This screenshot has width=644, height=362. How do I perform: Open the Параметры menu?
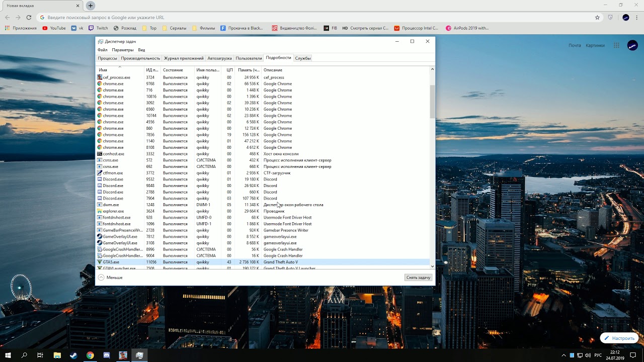pyautogui.click(x=123, y=50)
